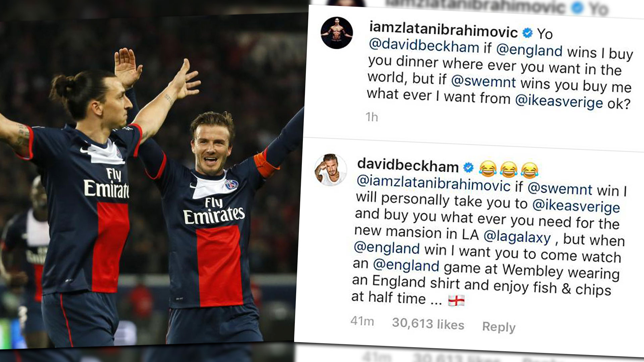Click the iamzlatanibrahimovic username

pyautogui.click(x=443, y=29)
